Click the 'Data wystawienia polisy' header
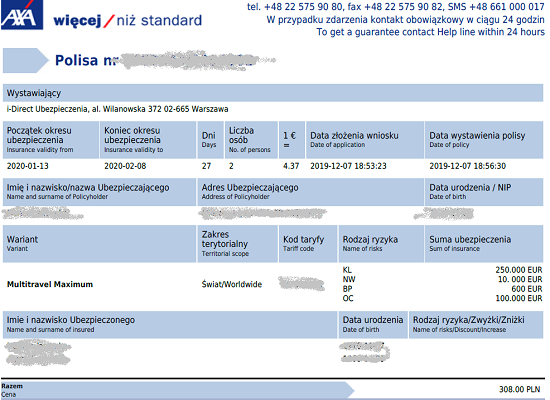Screen dimensions: 550x400 coord(484,140)
